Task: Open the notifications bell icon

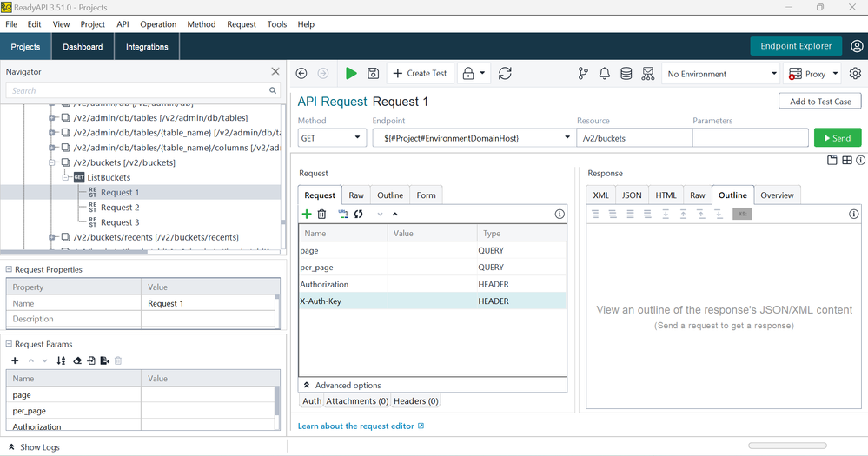Action: [x=605, y=74]
